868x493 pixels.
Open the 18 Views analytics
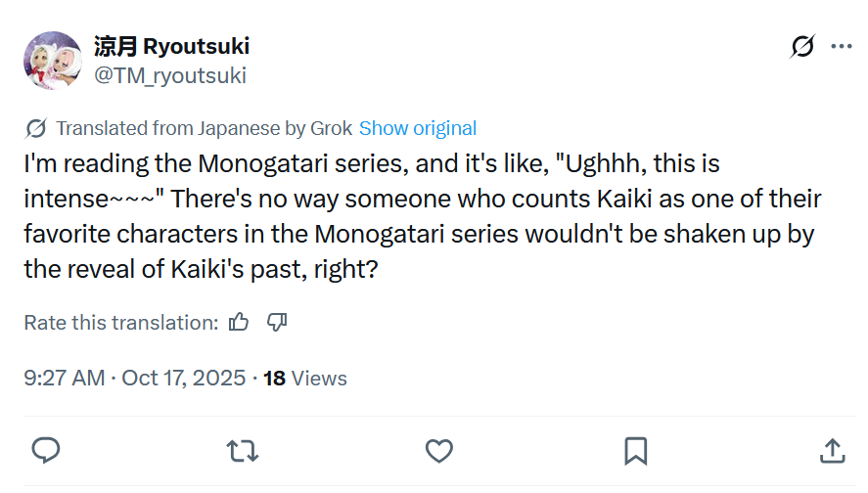[305, 379]
